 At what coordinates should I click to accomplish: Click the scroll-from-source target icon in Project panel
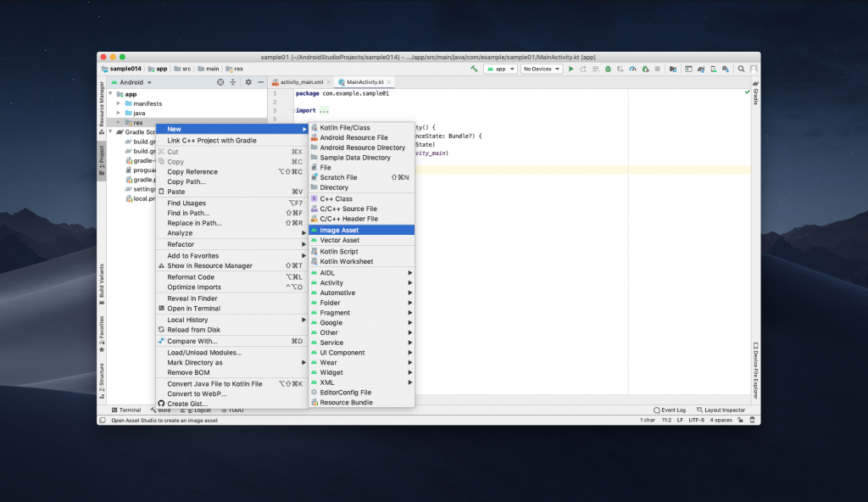point(220,82)
